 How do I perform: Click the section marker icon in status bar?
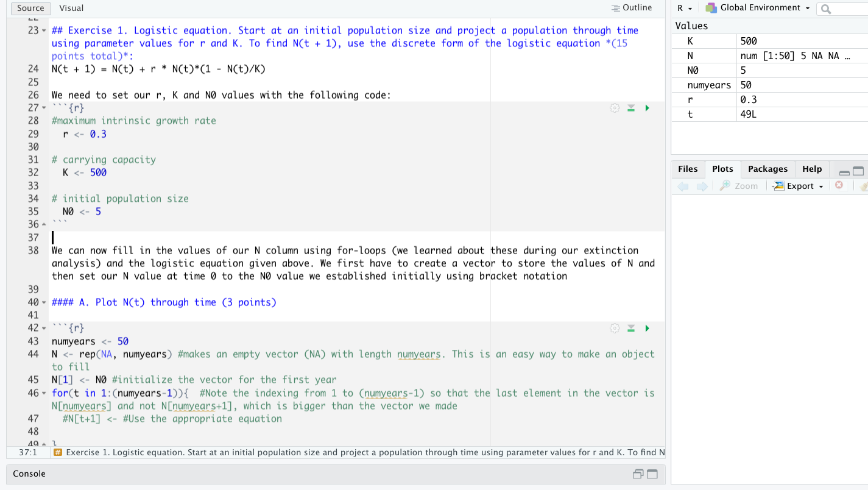tap(58, 452)
